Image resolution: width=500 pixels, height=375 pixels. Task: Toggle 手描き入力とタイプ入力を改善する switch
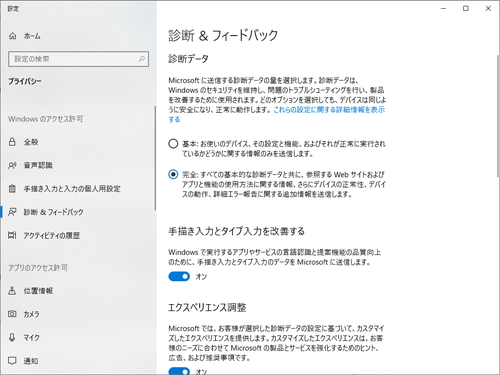pyautogui.click(x=179, y=276)
